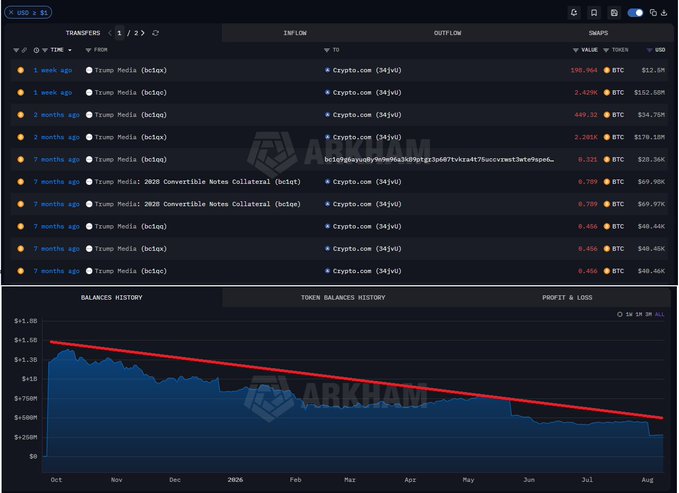679x493 pixels.
Task: Remove the USD ≥ $1 filter chip
Action: tap(11, 13)
